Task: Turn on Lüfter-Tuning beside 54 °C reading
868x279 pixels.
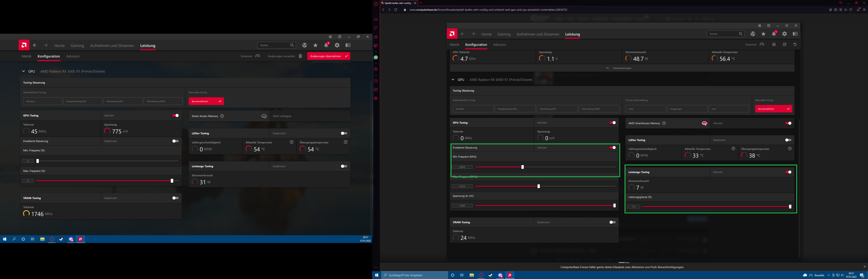Action: tap(344, 134)
